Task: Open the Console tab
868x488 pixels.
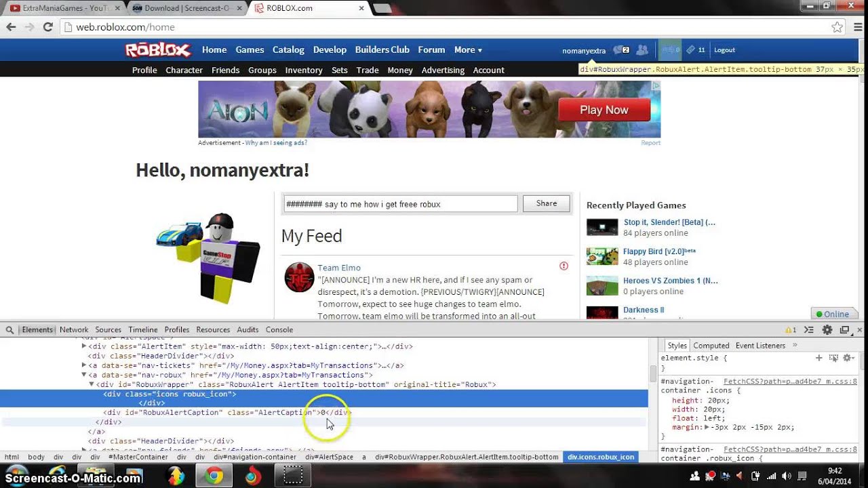Action: click(x=279, y=330)
